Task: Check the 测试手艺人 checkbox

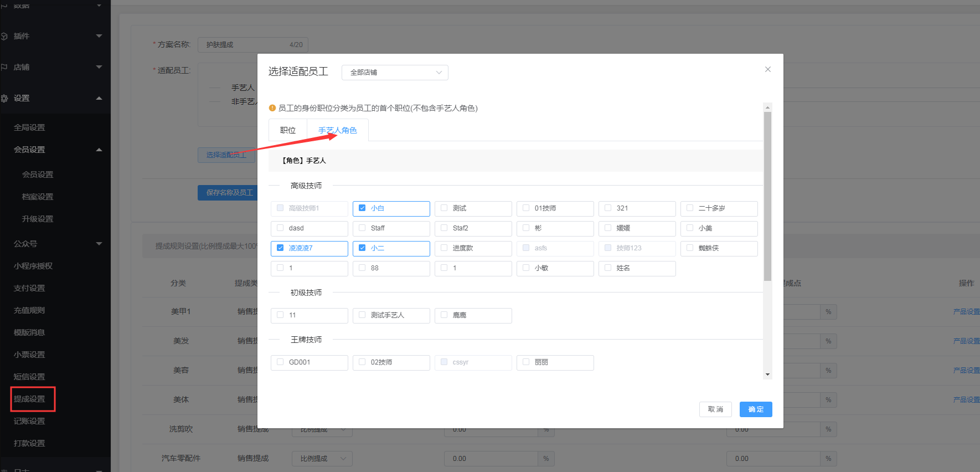Action: pos(362,315)
